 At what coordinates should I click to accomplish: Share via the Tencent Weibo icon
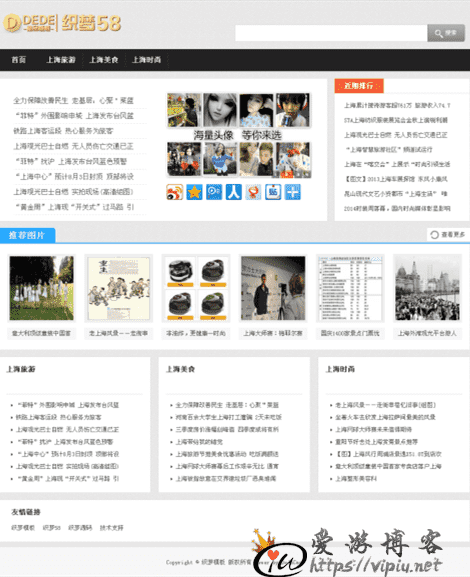(x=214, y=192)
